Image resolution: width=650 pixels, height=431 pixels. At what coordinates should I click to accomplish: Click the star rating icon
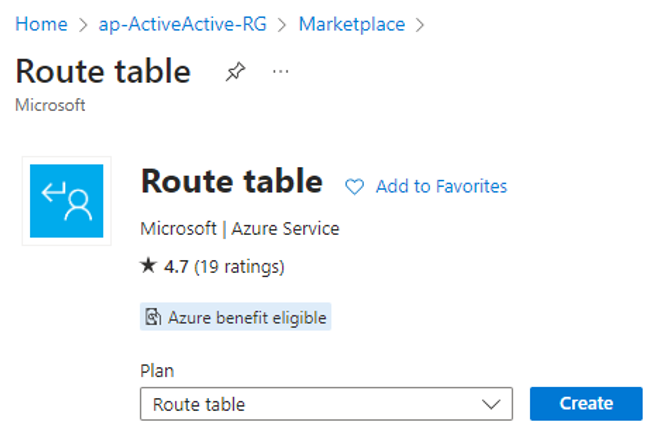point(148,266)
